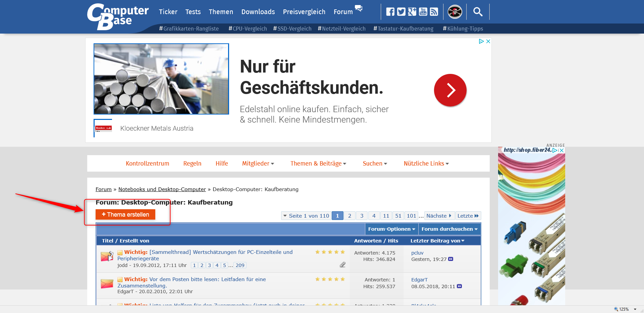
Task: Open the Regeln link
Action: coord(192,164)
